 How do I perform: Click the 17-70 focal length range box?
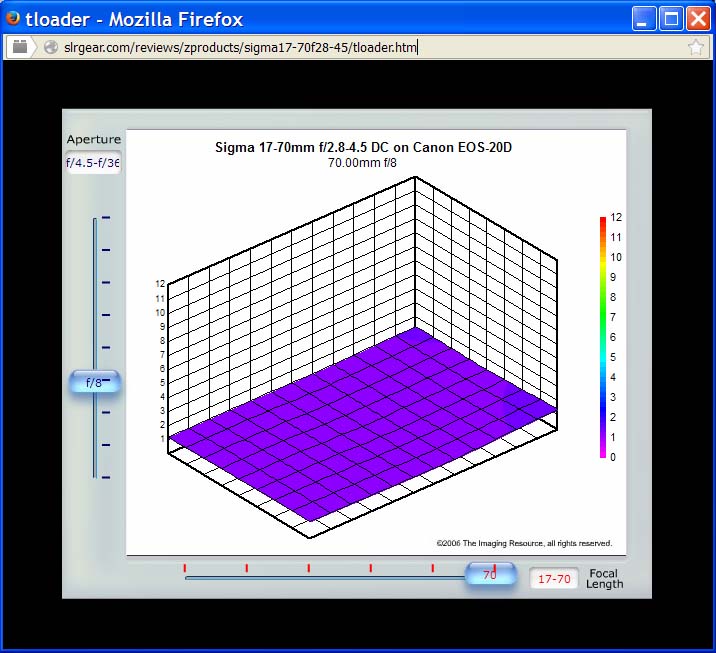click(x=554, y=579)
